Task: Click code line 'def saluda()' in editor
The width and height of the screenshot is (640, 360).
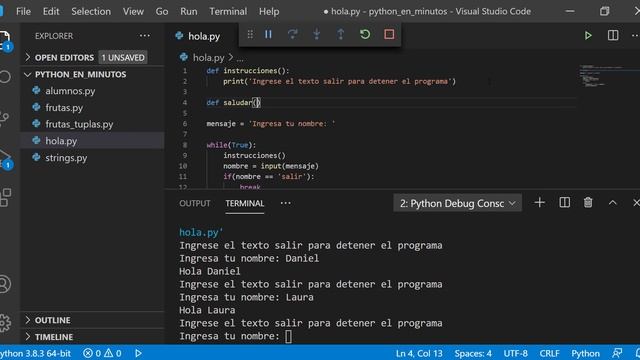Action: (x=233, y=102)
